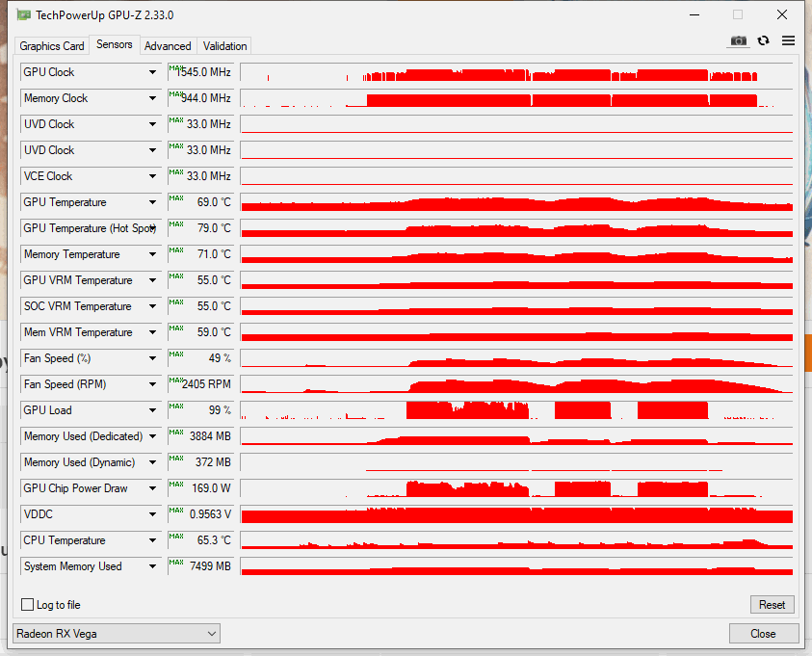Screen dimensions: 812x656
Task: Select the Sensors tab
Action: [115, 44]
